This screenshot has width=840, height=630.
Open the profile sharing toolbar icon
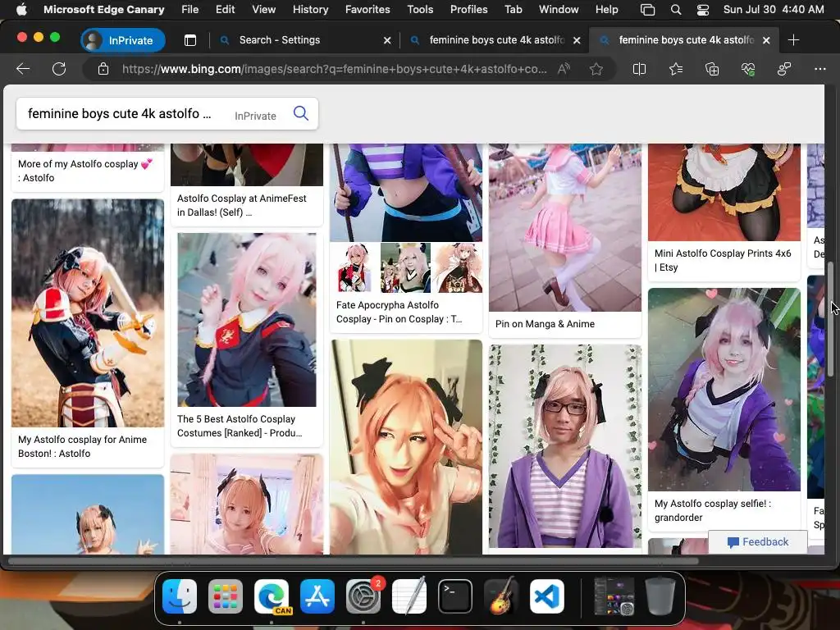784,69
